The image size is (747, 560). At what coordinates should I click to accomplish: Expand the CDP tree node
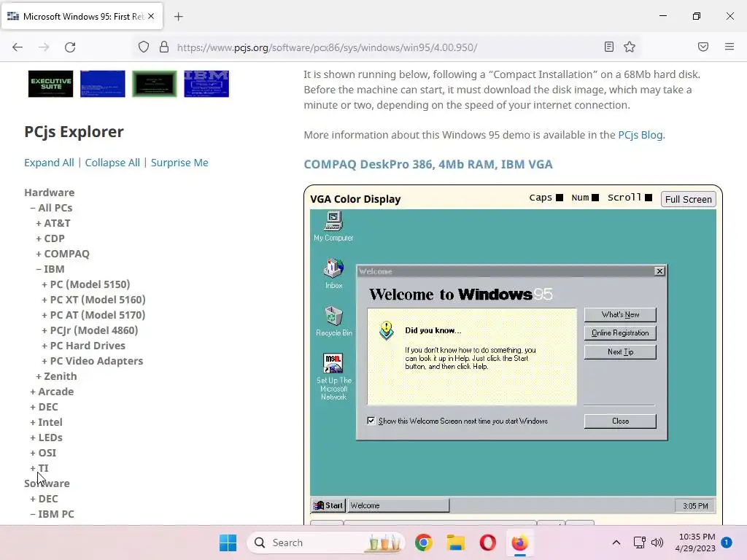coord(50,238)
